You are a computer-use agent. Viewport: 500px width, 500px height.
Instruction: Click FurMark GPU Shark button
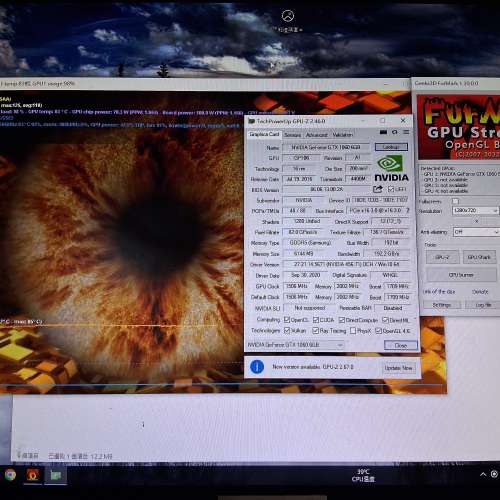[x=479, y=257]
